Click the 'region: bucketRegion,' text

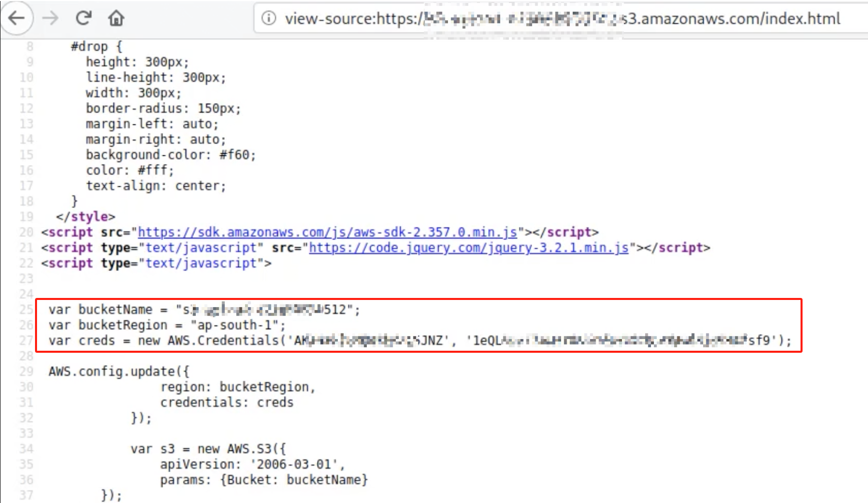(238, 387)
